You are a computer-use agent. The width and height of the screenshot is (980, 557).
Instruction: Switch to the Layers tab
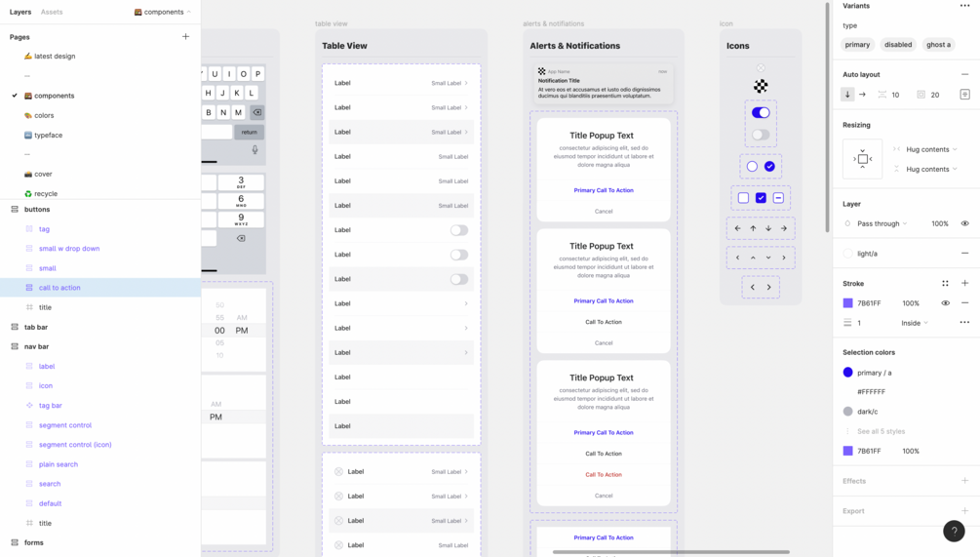(x=20, y=12)
